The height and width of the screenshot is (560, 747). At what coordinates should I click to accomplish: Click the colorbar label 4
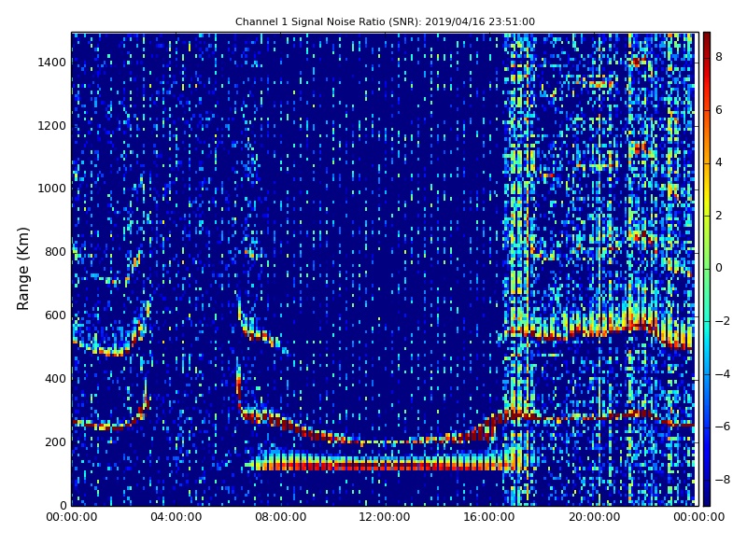719,162
